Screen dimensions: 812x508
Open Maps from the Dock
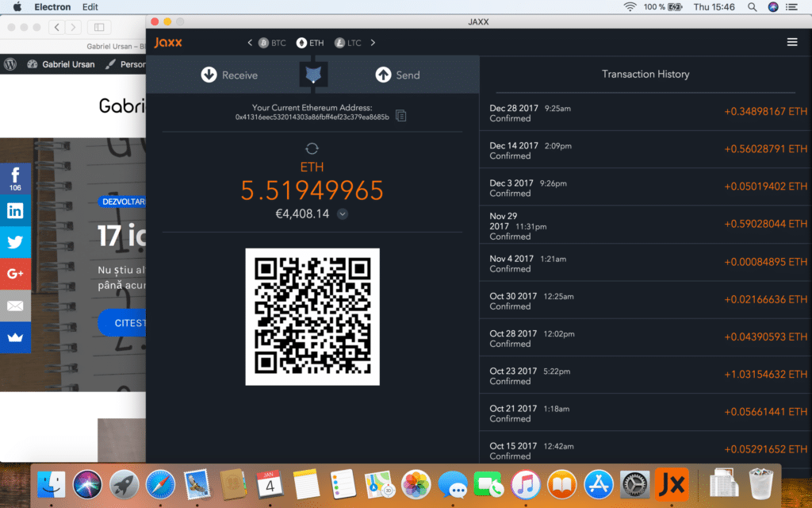coord(380,485)
